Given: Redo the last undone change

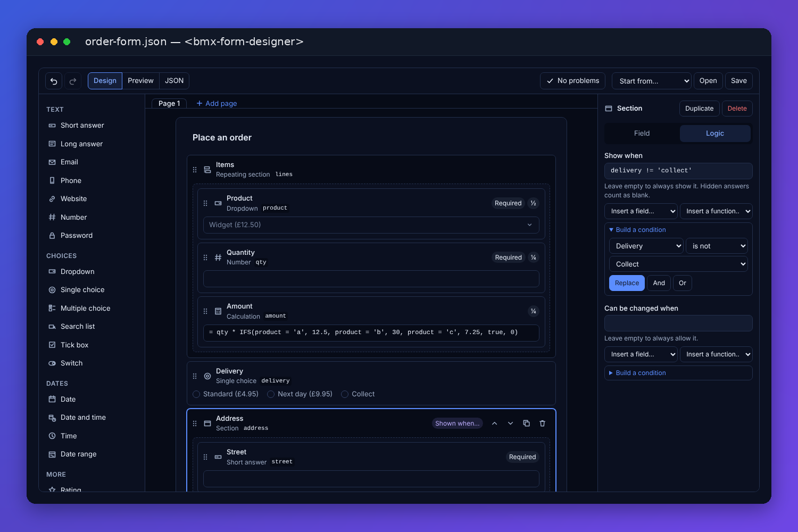Looking at the screenshot, I should tap(73, 81).
